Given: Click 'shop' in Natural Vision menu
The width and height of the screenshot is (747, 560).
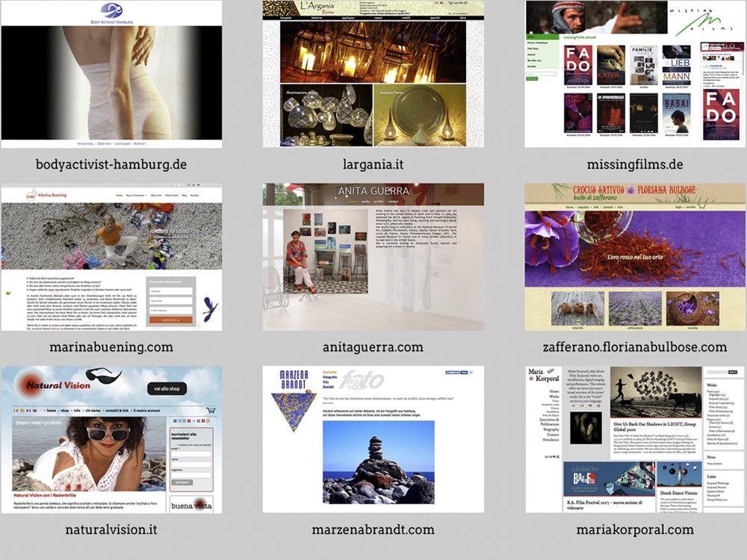Looking at the screenshot, I should coord(65,411).
